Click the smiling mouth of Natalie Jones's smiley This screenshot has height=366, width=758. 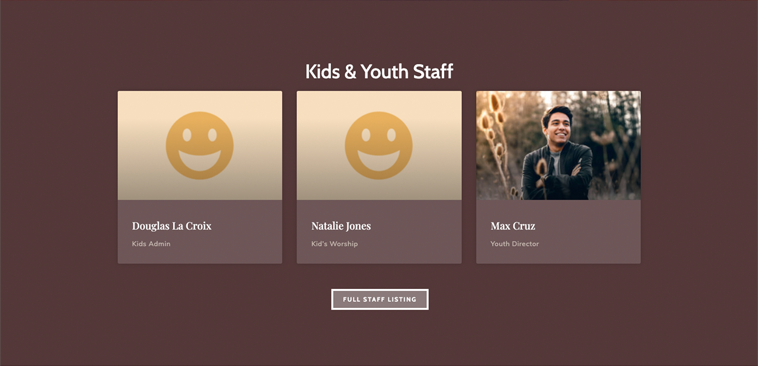(379, 160)
